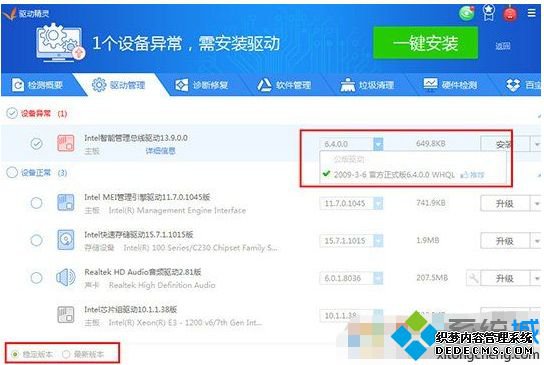Switch to the 驱动管理 tab
544x365 pixels.
tap(119, 85)
